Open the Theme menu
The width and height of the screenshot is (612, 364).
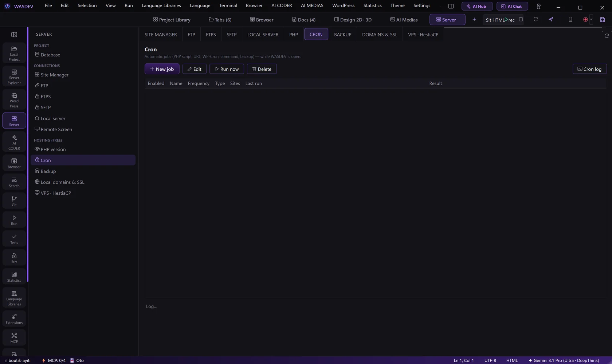coord(397,5)
